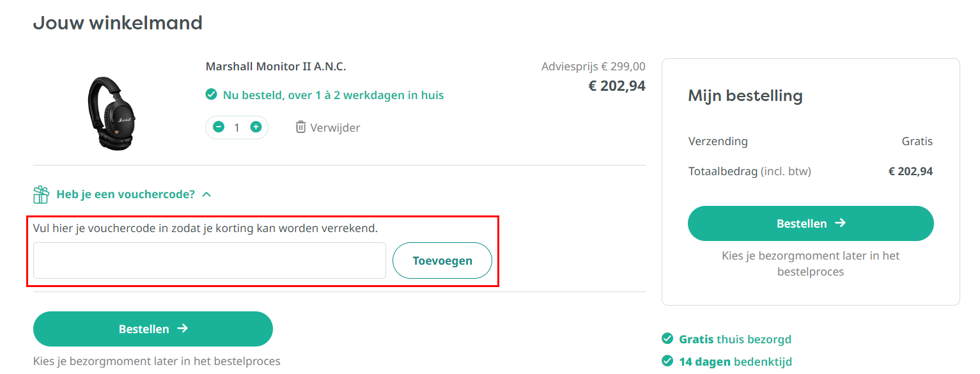Click the Toevoegen button

tap(442, 260)
